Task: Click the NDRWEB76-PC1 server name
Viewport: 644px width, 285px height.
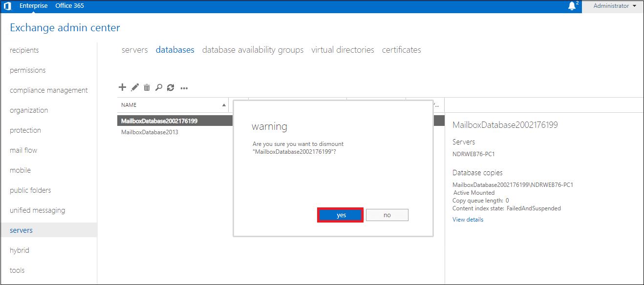Action: coord(474,154)
